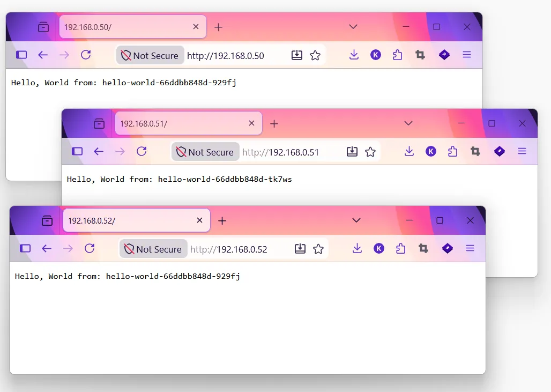This screenshot has height=392, width=551.
Task: Open new tab in 192.168.0.52 window
Action: (222, 221)
